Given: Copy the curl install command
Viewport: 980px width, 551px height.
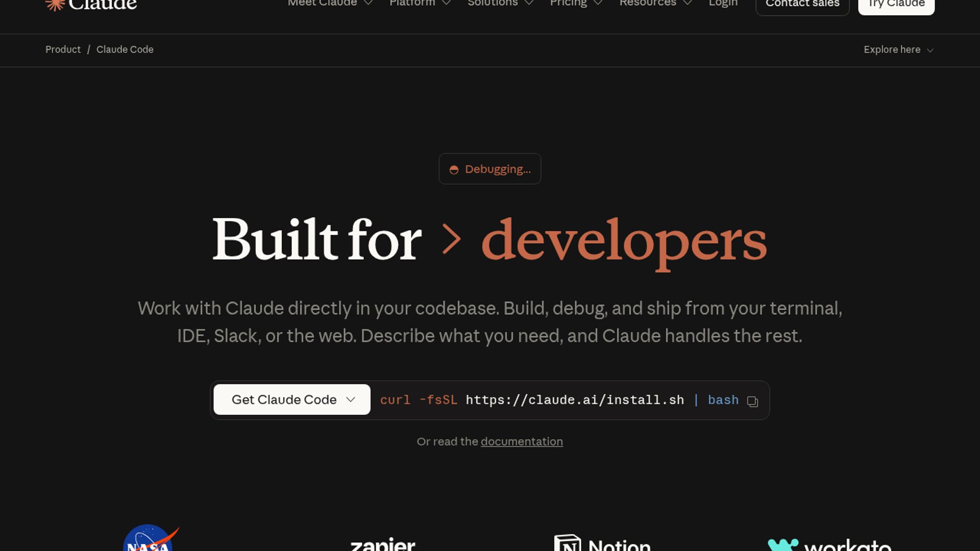Looking at the screenshot, I should point(752,401).
